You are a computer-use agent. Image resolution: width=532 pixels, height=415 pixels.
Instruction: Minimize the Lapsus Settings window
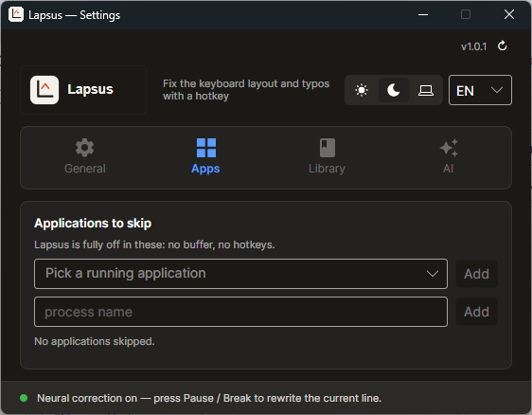[x=423, y=14]
